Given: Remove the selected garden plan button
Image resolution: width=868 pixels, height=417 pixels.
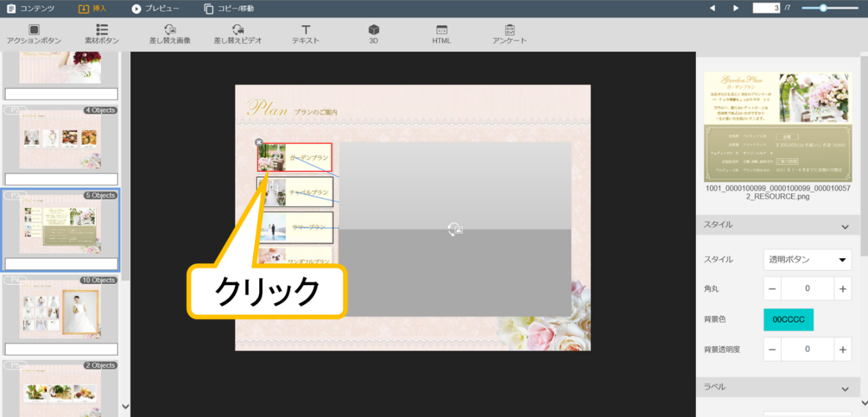Looking at the screenshot, I should pyautogui.click(x=259, y=142).
